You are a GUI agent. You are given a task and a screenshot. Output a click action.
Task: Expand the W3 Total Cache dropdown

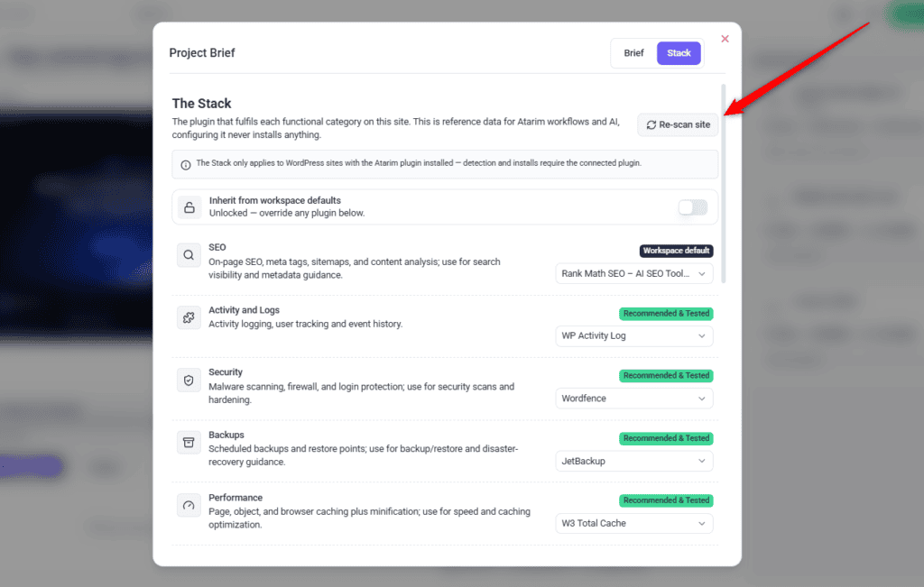pyautogui.click(x=634, y=523)
